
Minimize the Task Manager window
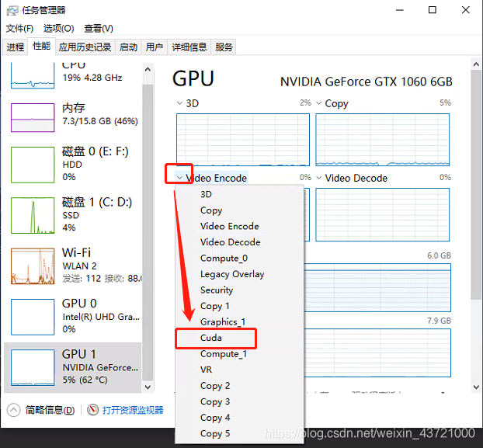(400, 10)
